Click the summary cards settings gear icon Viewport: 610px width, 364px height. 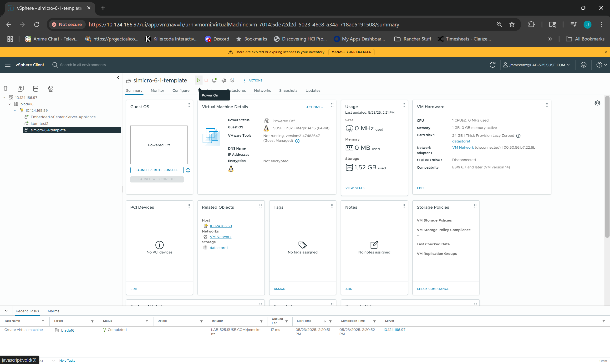597,103
